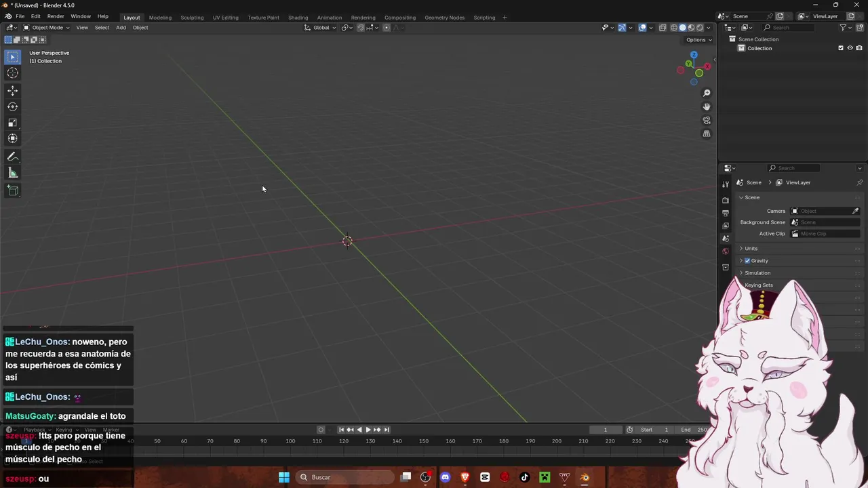Switch to the Modeling workspace tab

point(160,17)
